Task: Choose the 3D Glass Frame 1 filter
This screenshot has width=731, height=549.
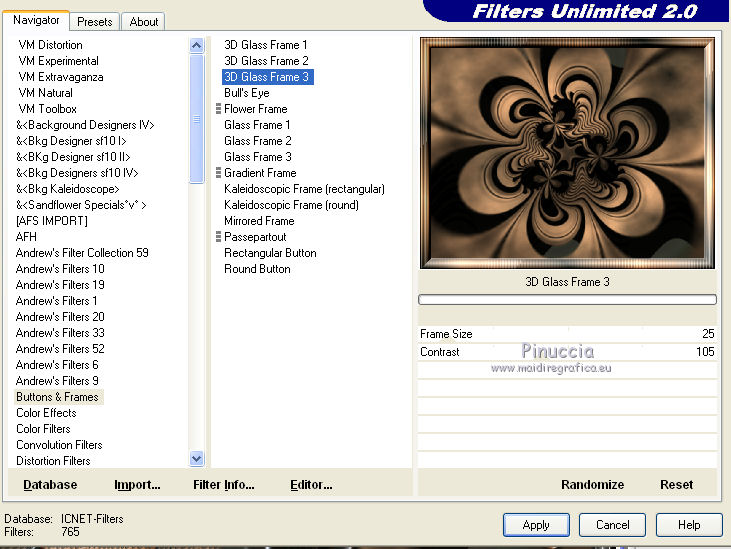Action: click(x=266, y=45)
